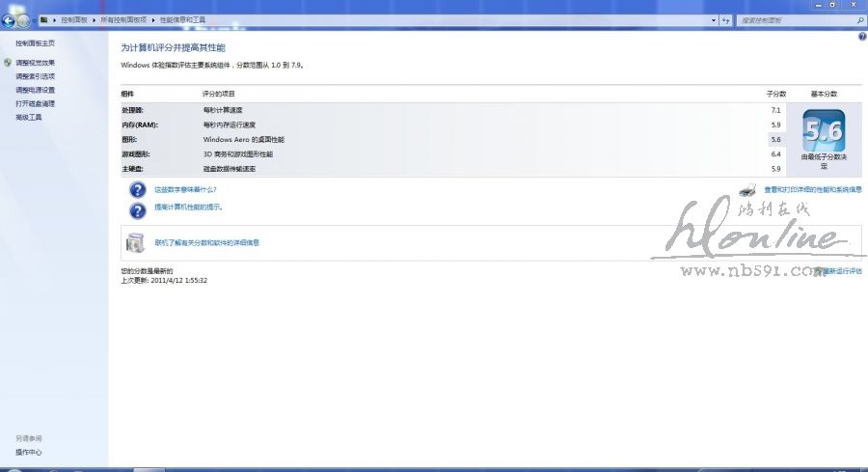
Task: Click the back navigation arrow button
Action: 9,20
